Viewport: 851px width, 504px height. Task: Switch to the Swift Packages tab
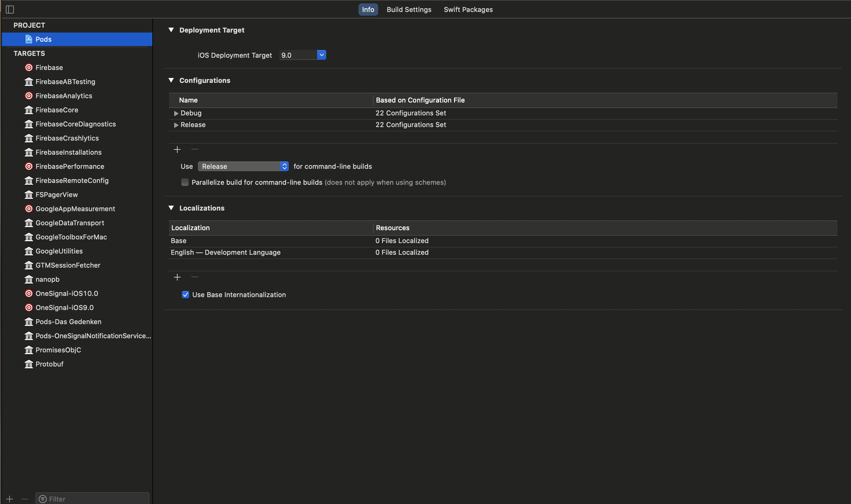click(468, 10)
